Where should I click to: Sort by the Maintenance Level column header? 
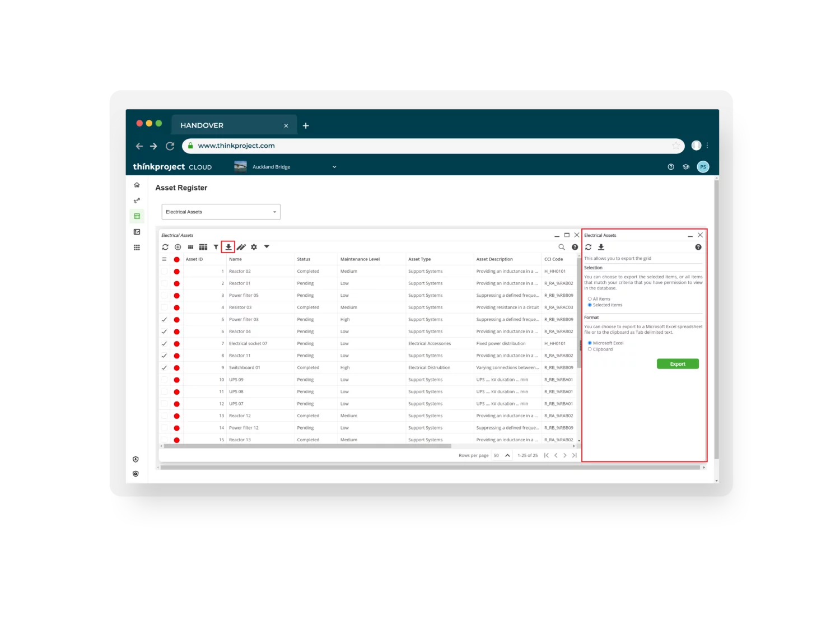coord(360,259)
